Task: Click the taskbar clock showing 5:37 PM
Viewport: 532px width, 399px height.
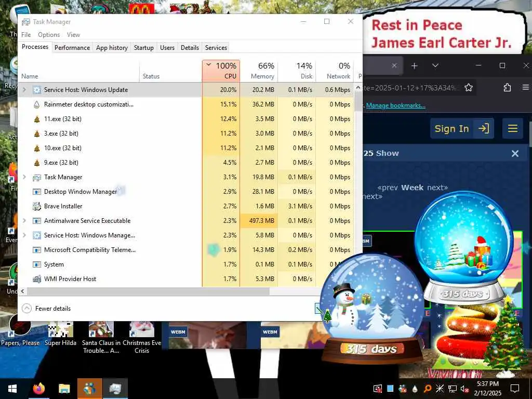Action: (x=487, y=389)
